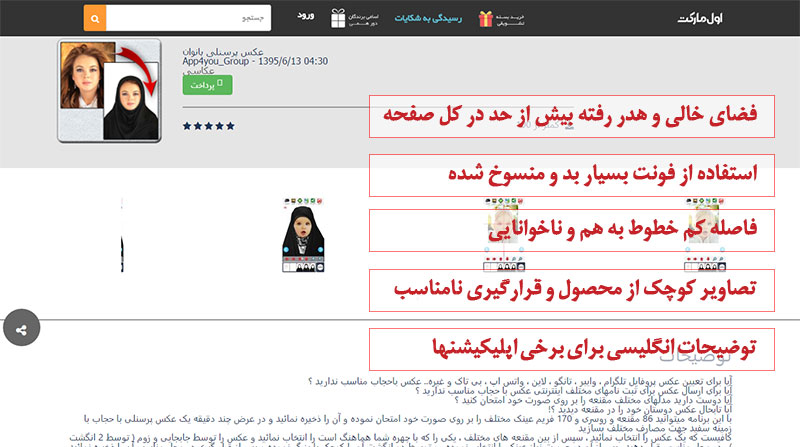Focus the جستجو search input field
This screenshot has height=447, width=800.
188,18
